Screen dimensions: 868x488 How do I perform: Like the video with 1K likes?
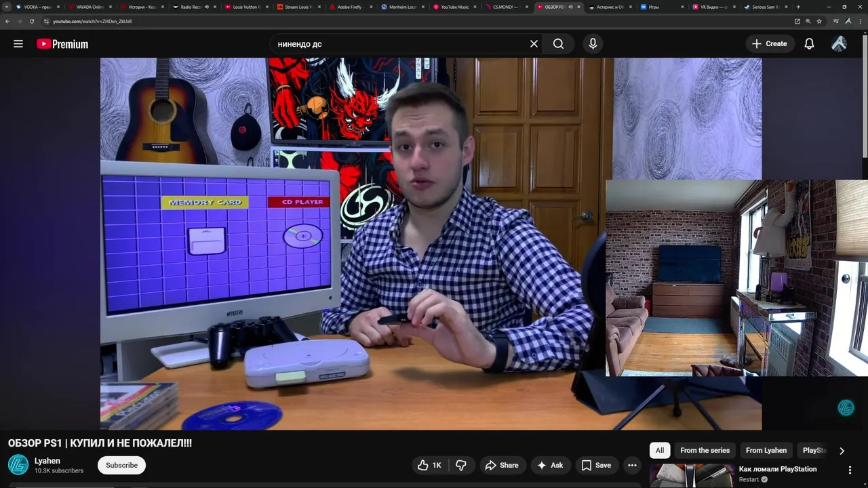click(x=429, y=465)
